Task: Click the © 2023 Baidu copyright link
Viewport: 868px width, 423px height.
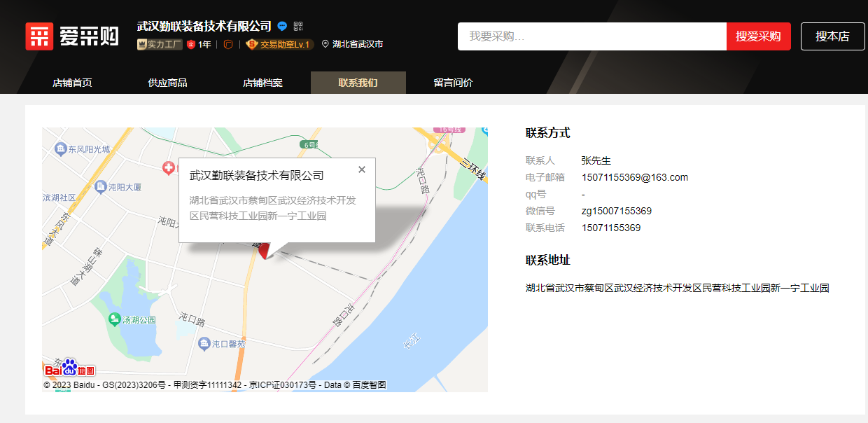Action: (x=71, y=384)
